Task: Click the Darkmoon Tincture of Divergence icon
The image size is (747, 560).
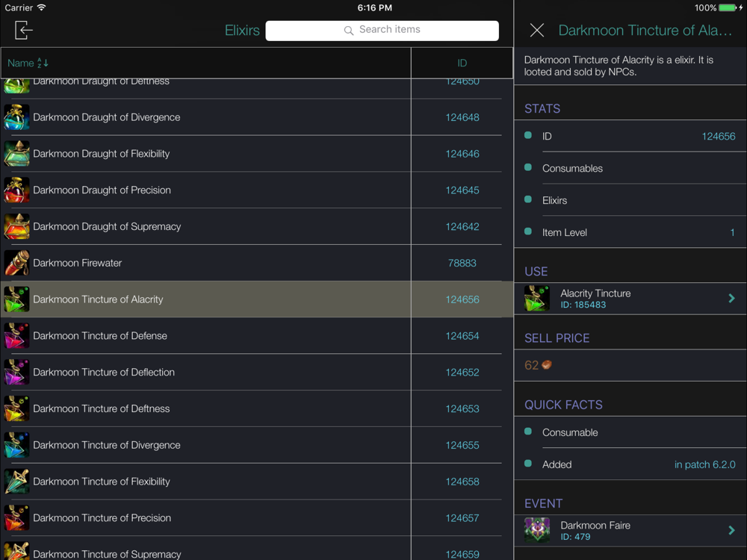Action: [16, 445]
